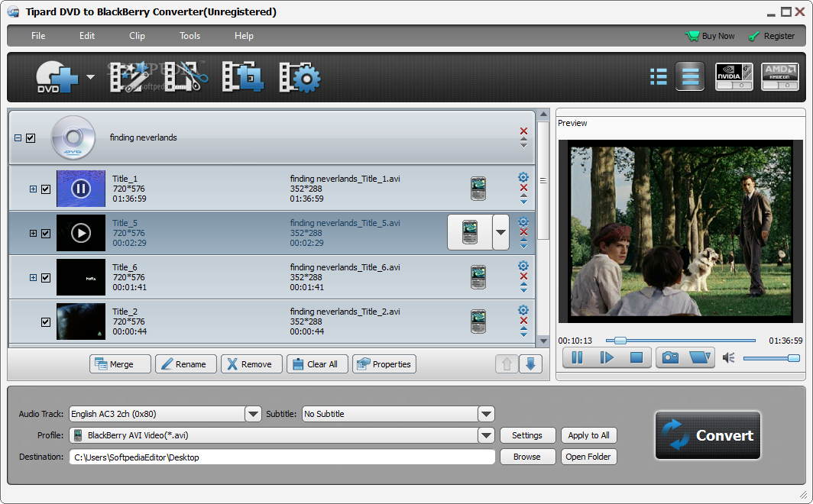Delete Title_1 with red X
The image size is (813, 504).
pyautogui.click(x=523, y=188)
